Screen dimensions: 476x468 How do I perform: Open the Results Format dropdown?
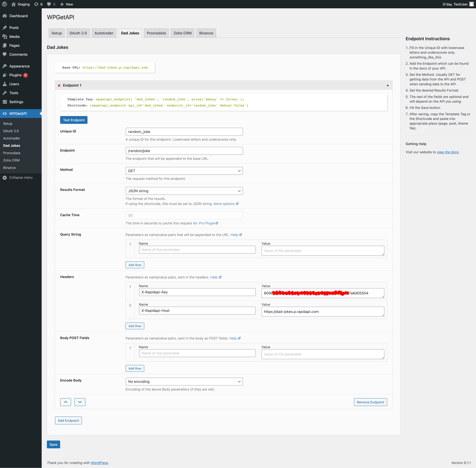pos(184,191)
